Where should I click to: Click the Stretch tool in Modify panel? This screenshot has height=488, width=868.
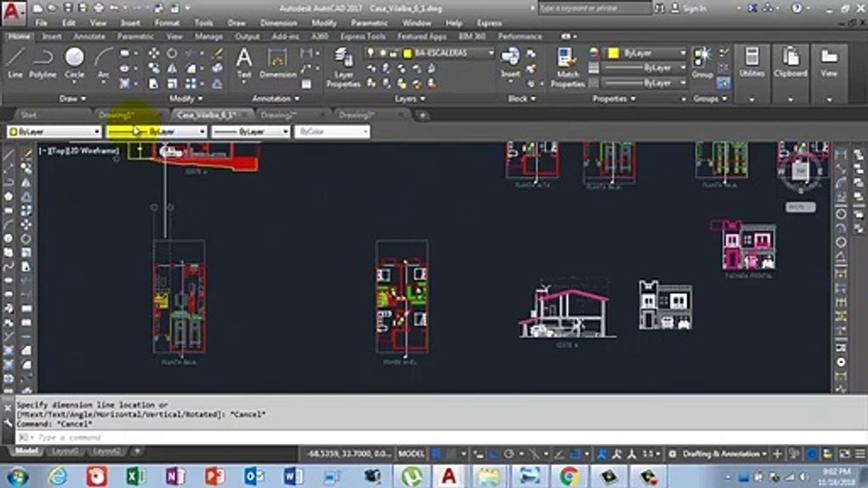pos(154,83)
